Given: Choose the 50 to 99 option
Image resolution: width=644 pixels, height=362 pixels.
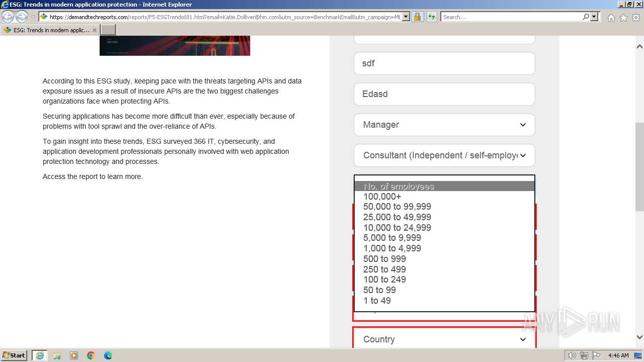Looking at the screenshot, I should pos(444,290).
